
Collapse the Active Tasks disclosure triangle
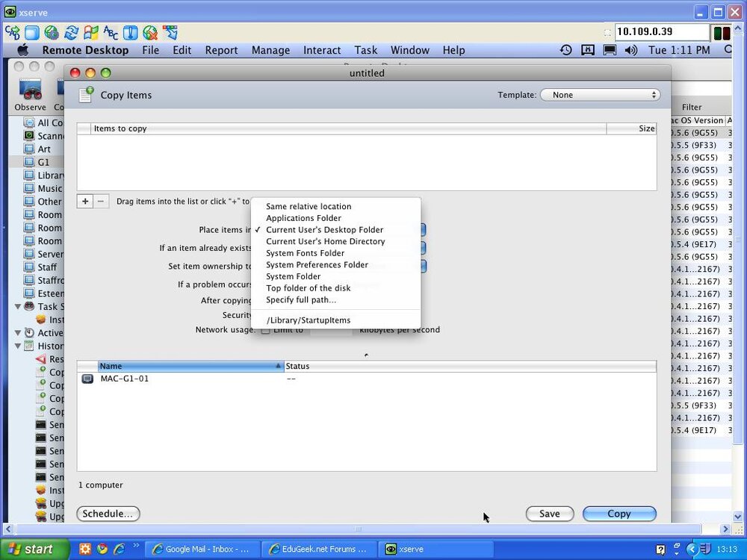18,333
